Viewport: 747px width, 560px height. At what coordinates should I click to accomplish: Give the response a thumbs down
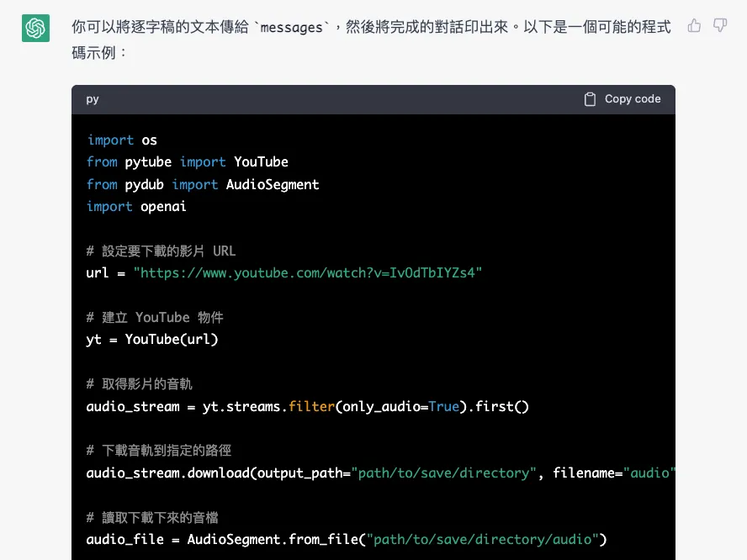pos(720,25)
